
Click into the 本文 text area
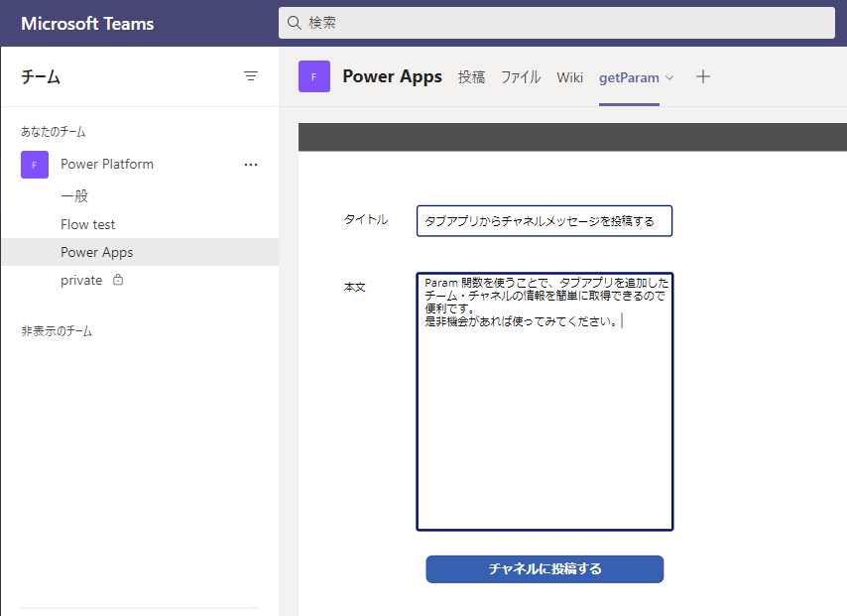[544, 402]
